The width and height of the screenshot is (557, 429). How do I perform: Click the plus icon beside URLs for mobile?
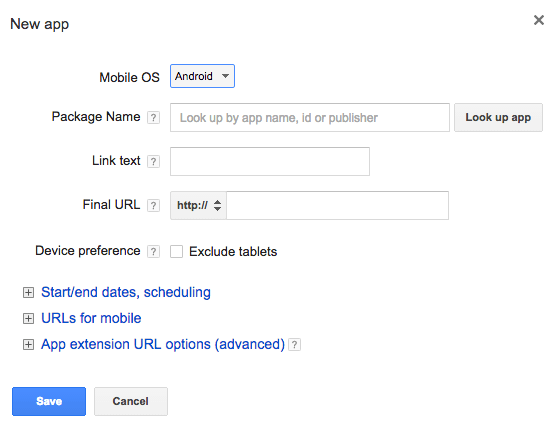click(x=28, y=319)
